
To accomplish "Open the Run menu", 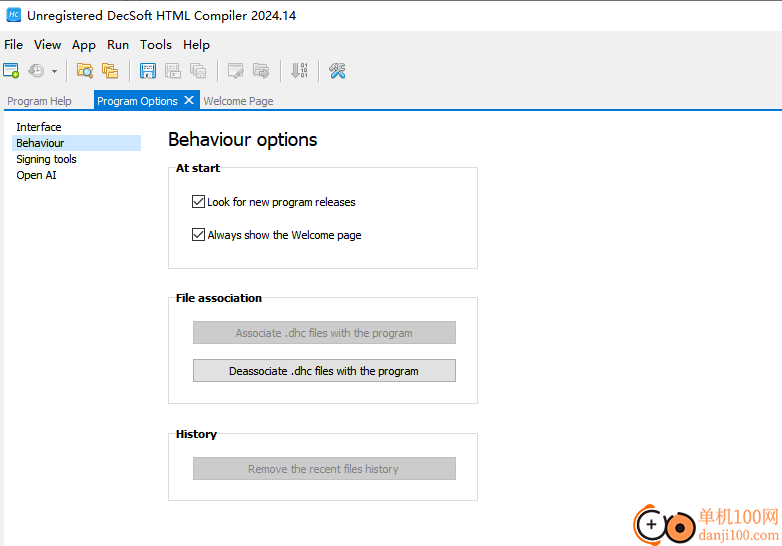I will pyautogui.click(x=118, y=45).
